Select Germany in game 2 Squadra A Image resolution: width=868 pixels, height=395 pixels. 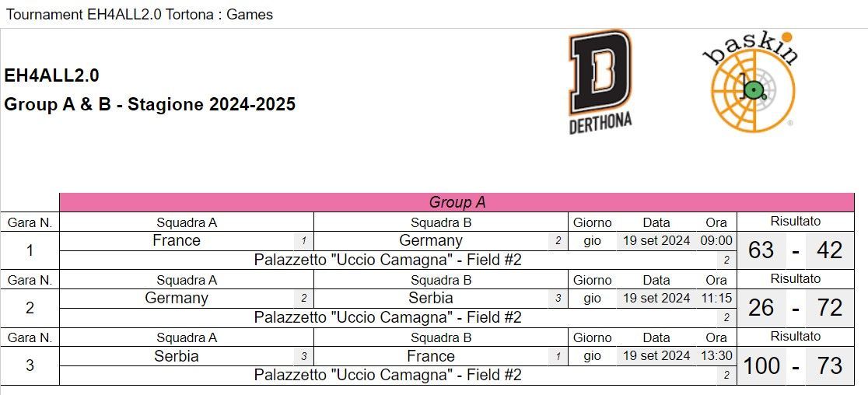tap(177, 298)
